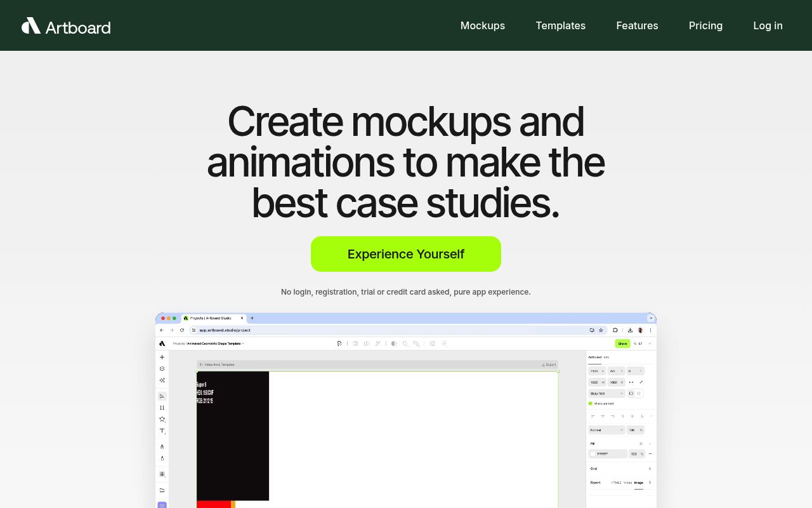Click the width field showing 1920
The height and width of the screenshot is (508, 812).
597,382
